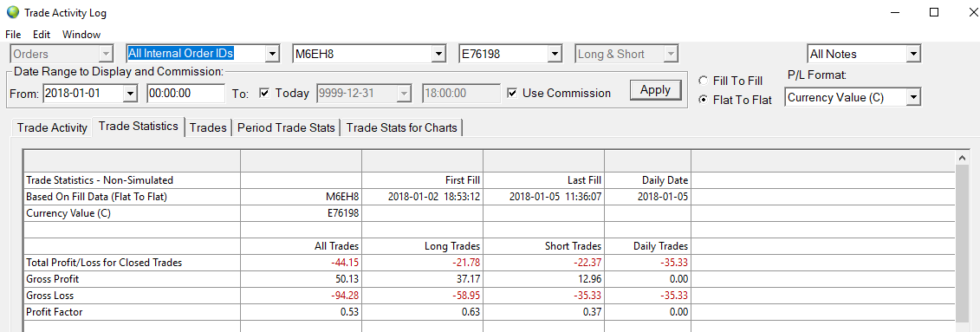Select the Flat To Flat radio button
The height and width of the screenshot is (332, 980).
click(703, 100)
